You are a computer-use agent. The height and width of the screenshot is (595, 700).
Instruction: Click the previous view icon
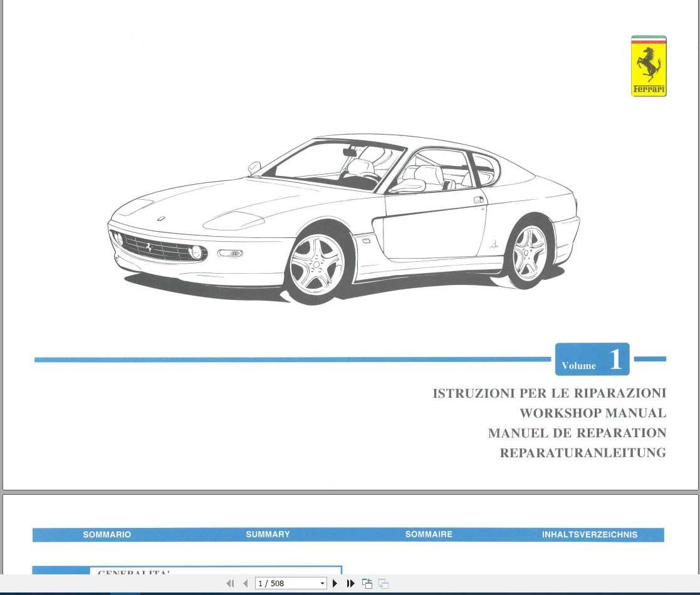click(x=367, y=583)
